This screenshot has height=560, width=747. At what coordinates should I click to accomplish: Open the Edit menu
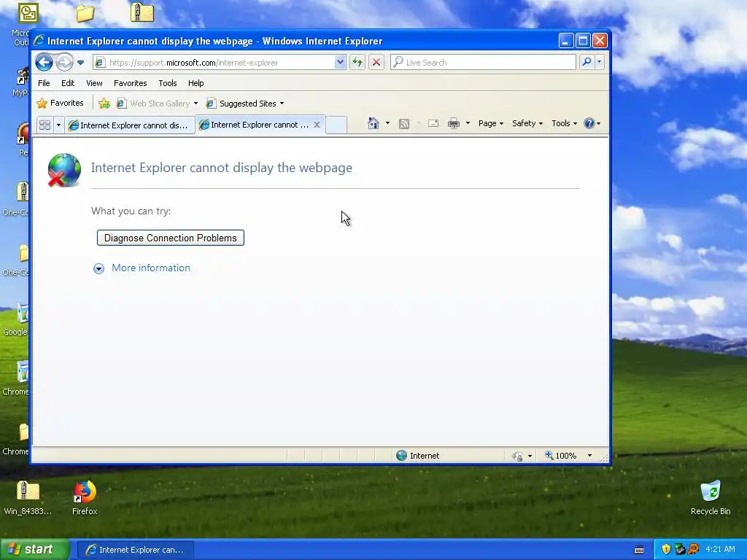[68, 83]
